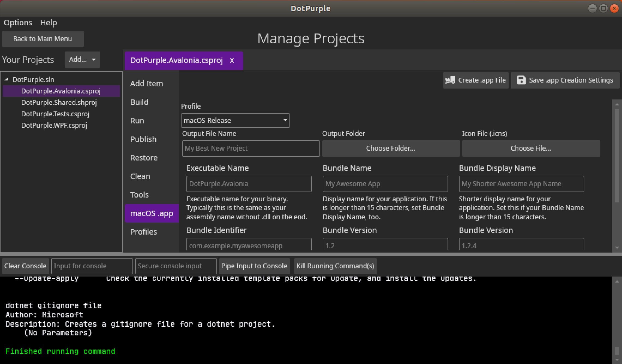Collapse the DotPurple.sln tree node
622x364 pixels.
[6, 80]
